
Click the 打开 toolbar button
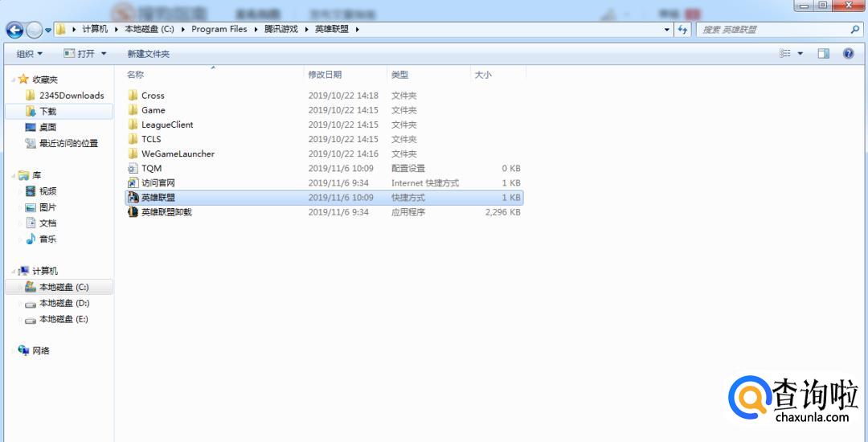[79, 54]
